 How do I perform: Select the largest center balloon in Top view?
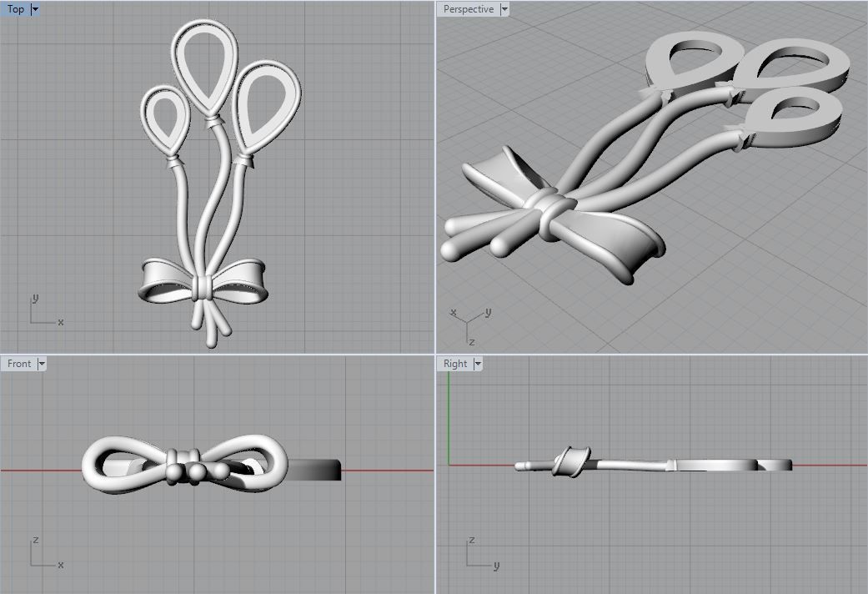pos(204,68)
